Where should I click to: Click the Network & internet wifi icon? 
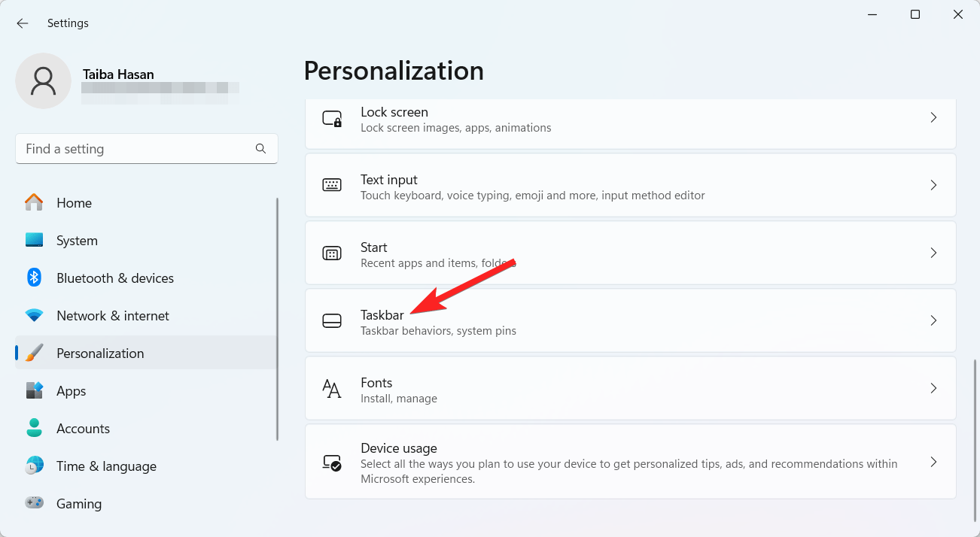pyautogui.click(x=34, y=316)
